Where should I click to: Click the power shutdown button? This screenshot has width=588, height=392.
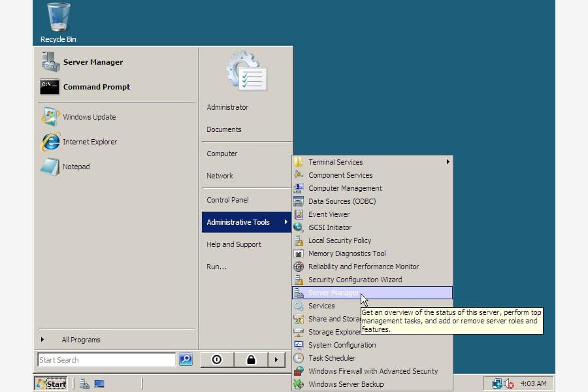click(x=217, y=360)
